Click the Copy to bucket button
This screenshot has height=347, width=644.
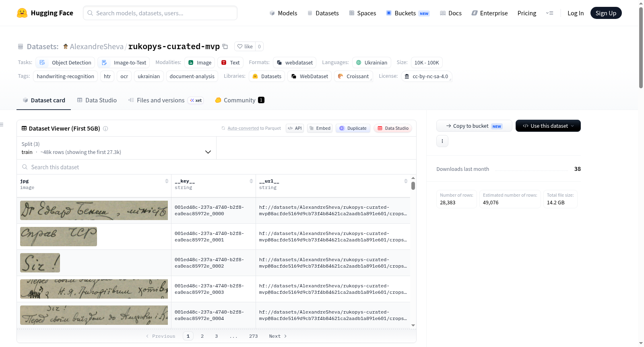click(474, 126)
